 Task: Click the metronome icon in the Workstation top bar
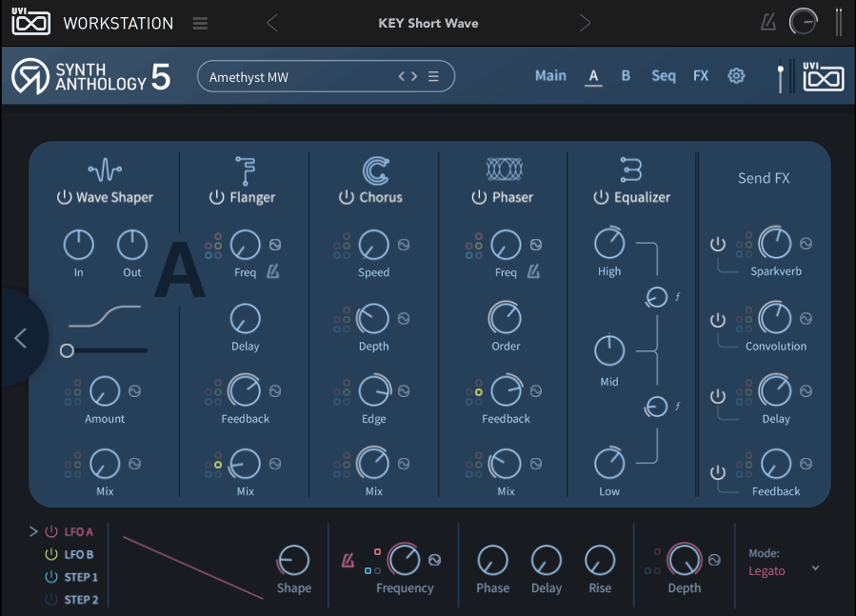coord(768,23)
